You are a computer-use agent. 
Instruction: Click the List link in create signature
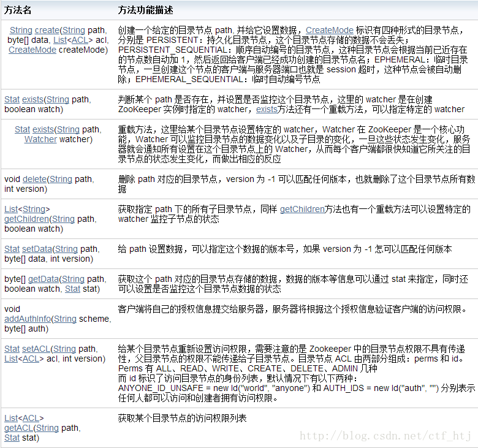60,40
